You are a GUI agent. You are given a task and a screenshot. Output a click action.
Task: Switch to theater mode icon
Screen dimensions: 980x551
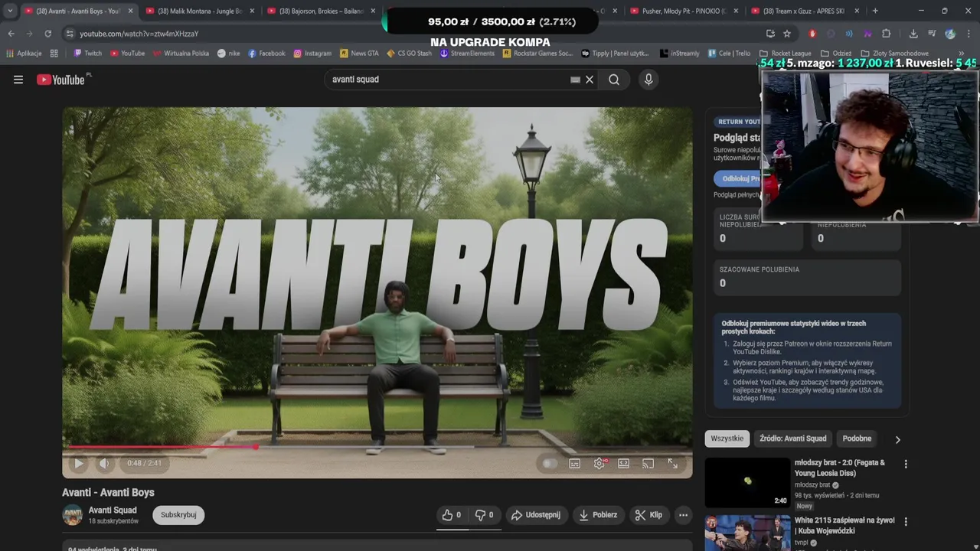tap(624, 463)
